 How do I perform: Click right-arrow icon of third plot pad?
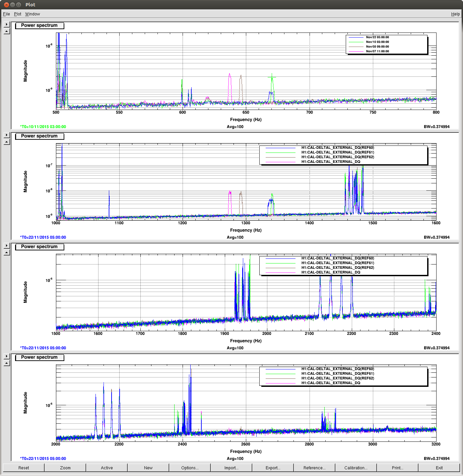7,246
